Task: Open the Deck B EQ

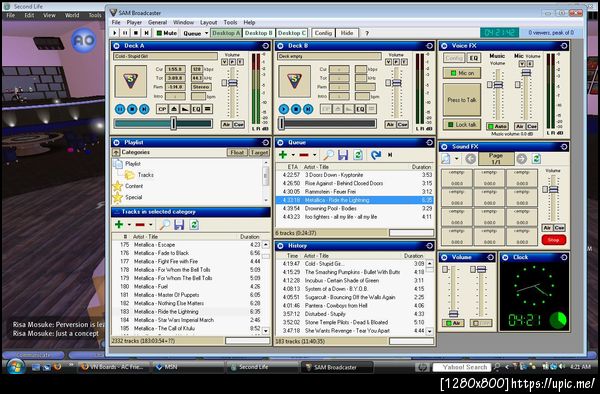Action: click(360, 109)
